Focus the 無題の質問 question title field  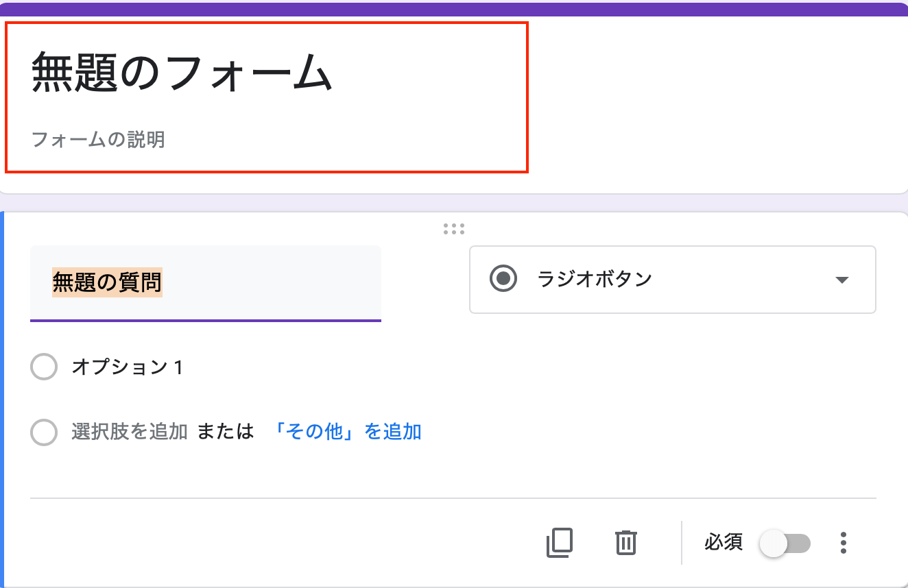pyautogui.click(x=205, y=282)
